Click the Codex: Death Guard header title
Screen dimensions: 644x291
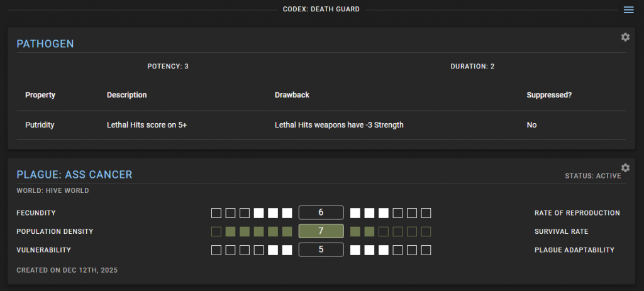[321, 9]
